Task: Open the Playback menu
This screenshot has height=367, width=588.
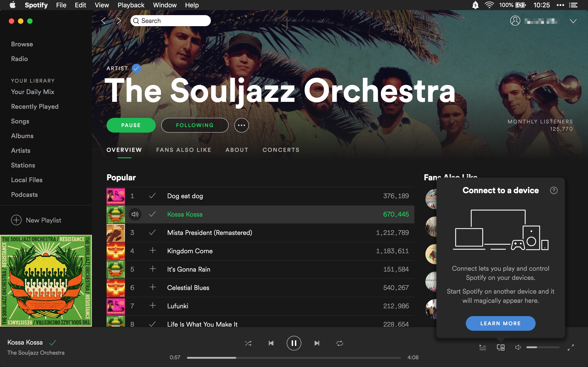Action: (x=131, y=5)
